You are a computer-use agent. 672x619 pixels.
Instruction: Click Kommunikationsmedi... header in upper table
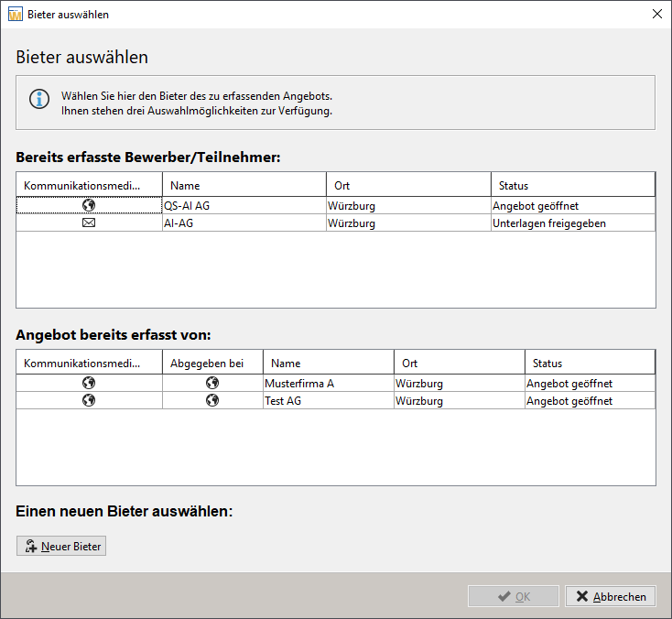89,185
